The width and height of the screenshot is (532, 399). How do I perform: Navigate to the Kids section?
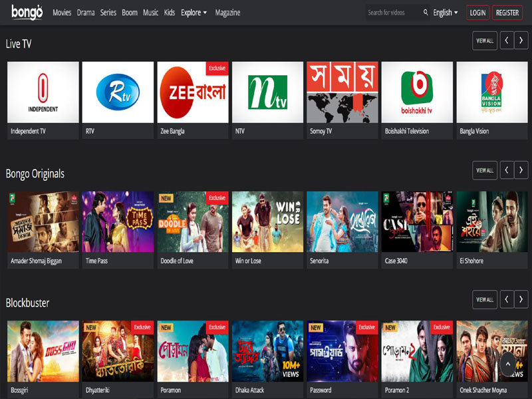point(169,13)
